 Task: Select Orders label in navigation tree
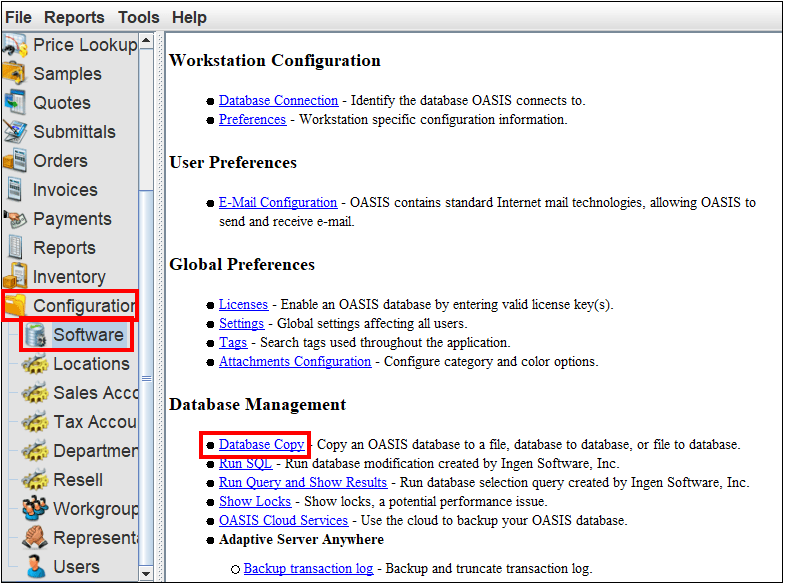tap(60, 161)
